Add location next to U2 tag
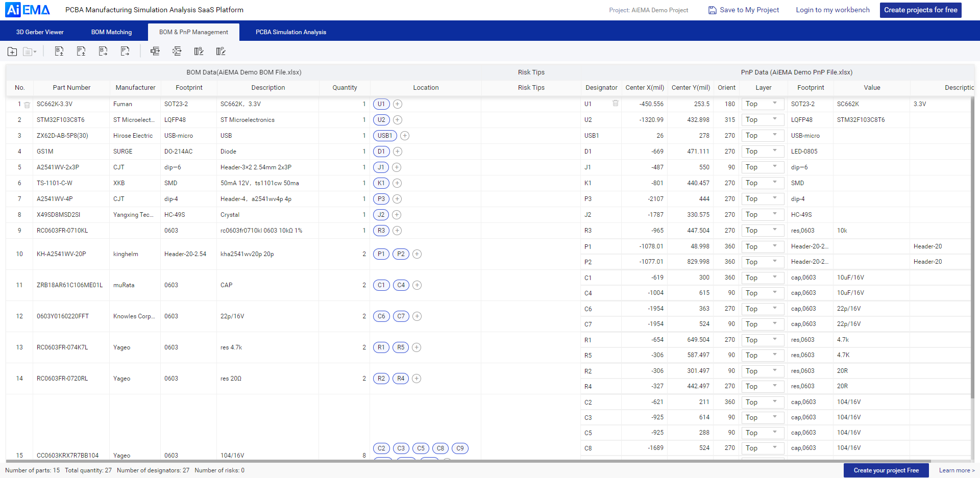Image resolution: width=980 pixels, height=478 pixels. click(398, 120)
